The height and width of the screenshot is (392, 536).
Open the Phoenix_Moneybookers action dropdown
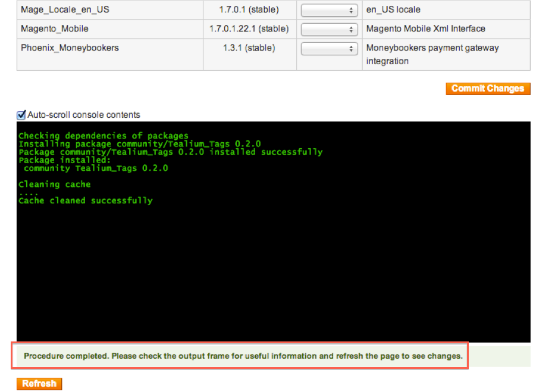pos(329,49)
